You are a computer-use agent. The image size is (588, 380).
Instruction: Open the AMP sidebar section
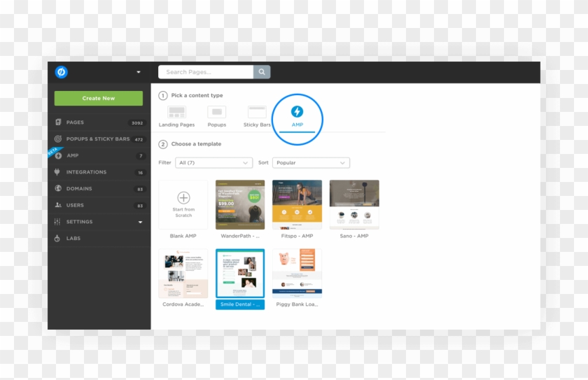point(99,155)
